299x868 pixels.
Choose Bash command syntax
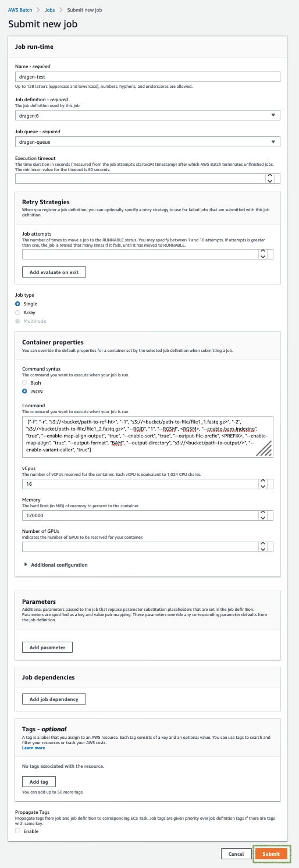click(x=25, y=383)
